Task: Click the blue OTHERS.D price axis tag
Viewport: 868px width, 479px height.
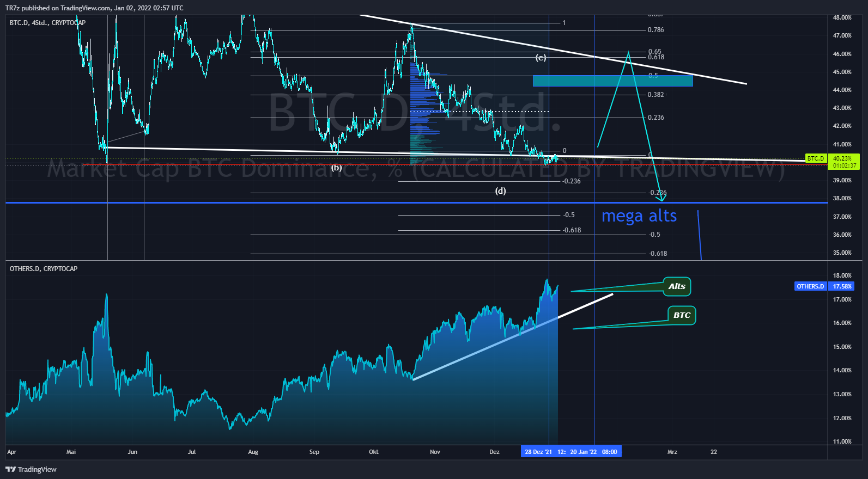Action: click(x=810, y=286)
